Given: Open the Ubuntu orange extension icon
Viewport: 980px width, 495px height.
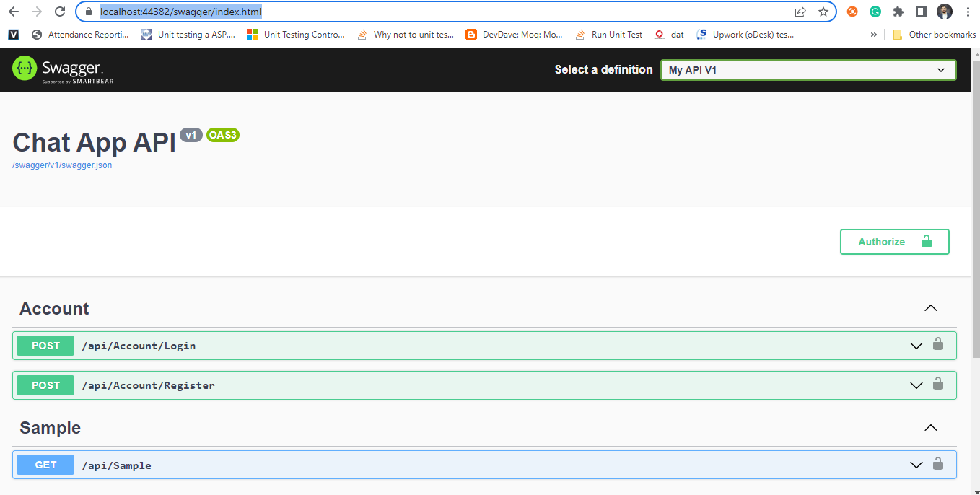Looking at the screenshot, I should coord(851,11).
